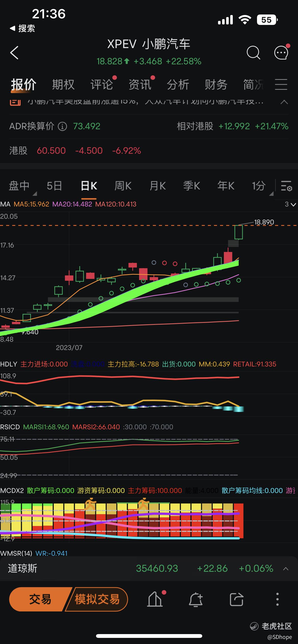This screenshot has width=298, height=644.
Task: Open the search magnifier icon
Action: (x=253, y=53)
